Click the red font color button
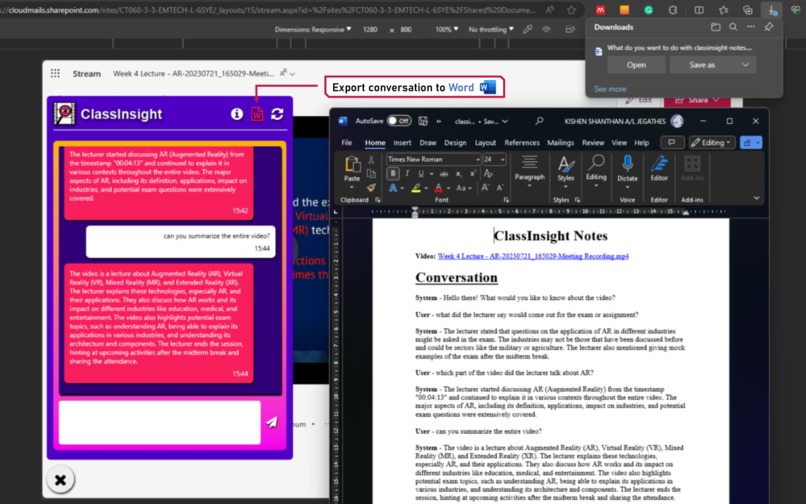This screenshot has width=806, height=504. click(438, 188)
